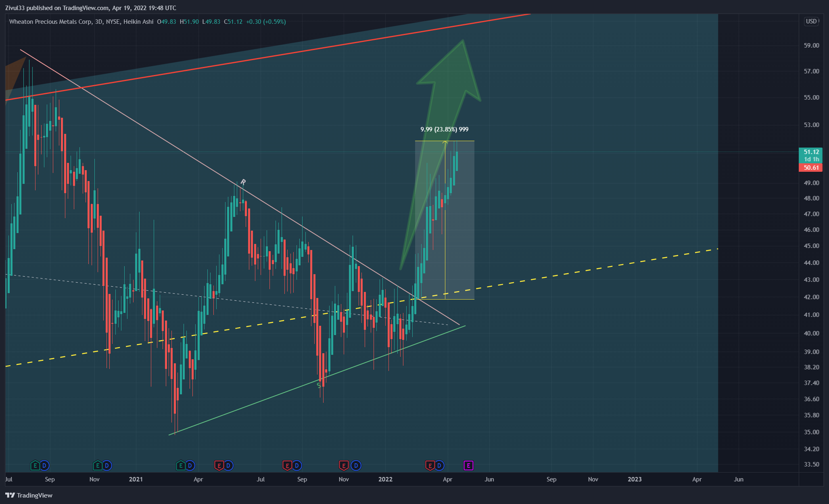This screenshot has height=504, width=829.
Task: Select the D dividend marker before Apr 2022
Action: [439, 466]
